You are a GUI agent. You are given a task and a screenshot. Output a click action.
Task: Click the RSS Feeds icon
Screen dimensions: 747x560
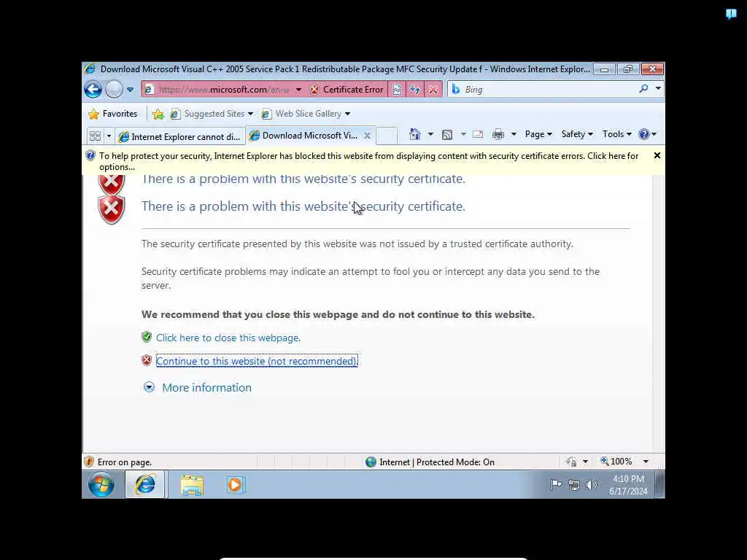pyautogui.click(x=447, y=135)
